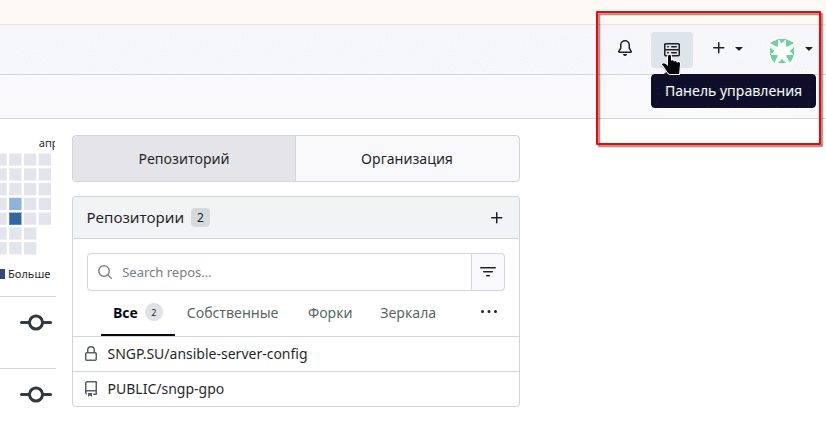This screenshot has width=826, height=426.
Task: Show more filter tabs via ellipsis
Action: (x=488, y=312)
